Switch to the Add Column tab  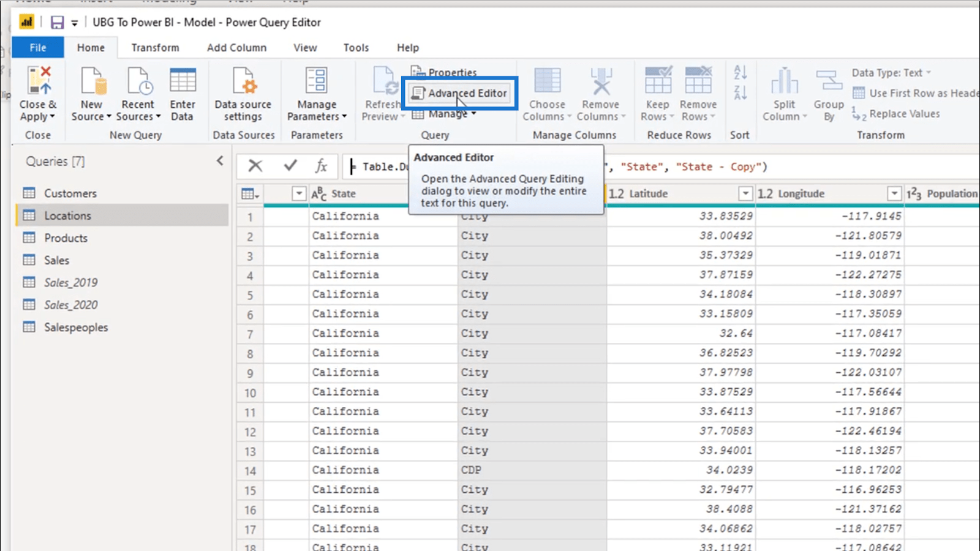(236, 48)
